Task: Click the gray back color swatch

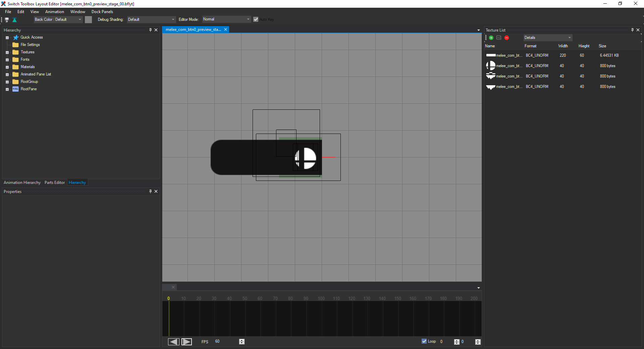Action: (x=88, y=19)
